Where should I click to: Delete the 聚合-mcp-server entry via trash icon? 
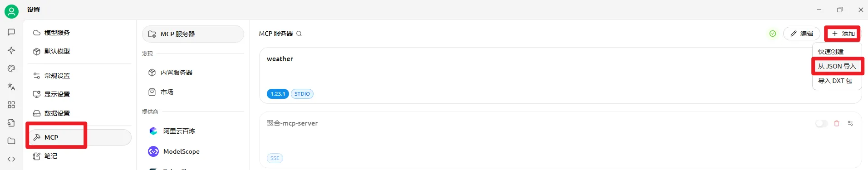(x=837, y=123)
